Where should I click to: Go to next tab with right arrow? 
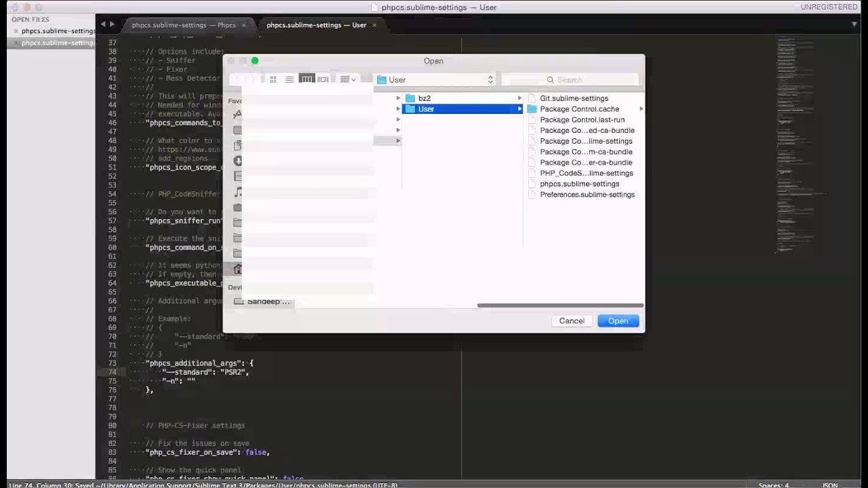(113, 24)
